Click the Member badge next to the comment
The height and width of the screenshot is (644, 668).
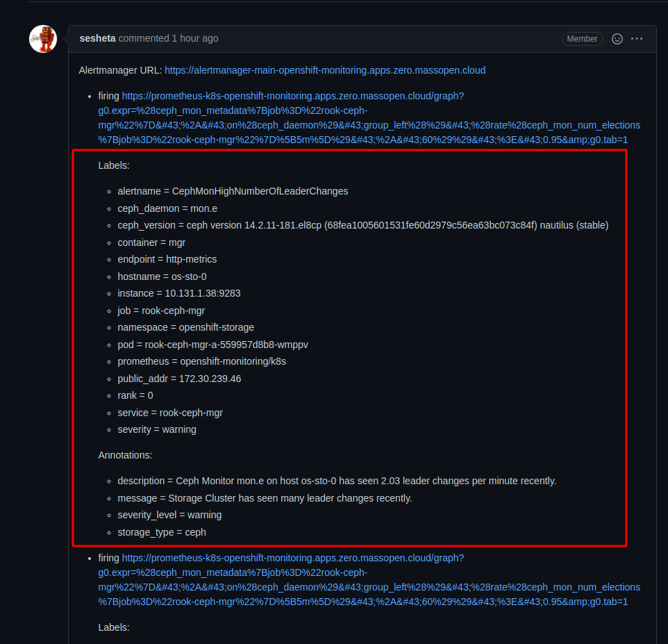coord(582,39)
